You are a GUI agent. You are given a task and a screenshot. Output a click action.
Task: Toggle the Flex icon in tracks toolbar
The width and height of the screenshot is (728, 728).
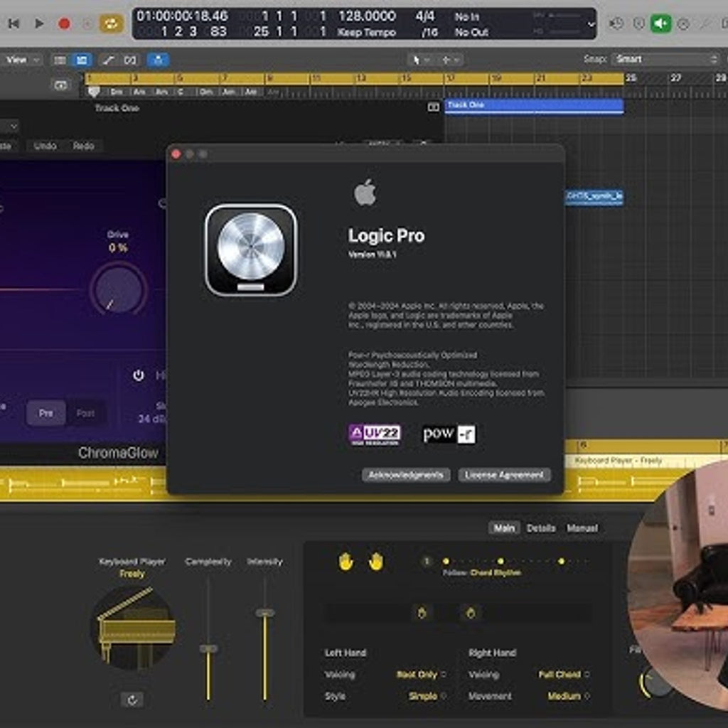tap(131, 60)
